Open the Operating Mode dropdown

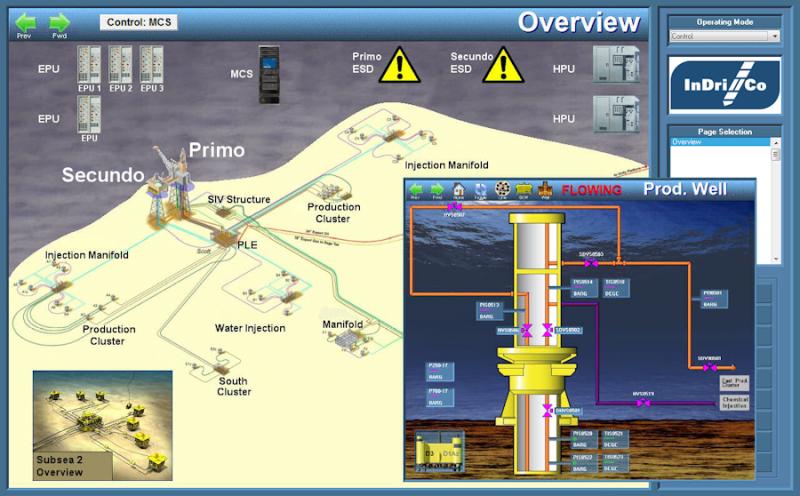pyautogui.click(x=724, y=36)
